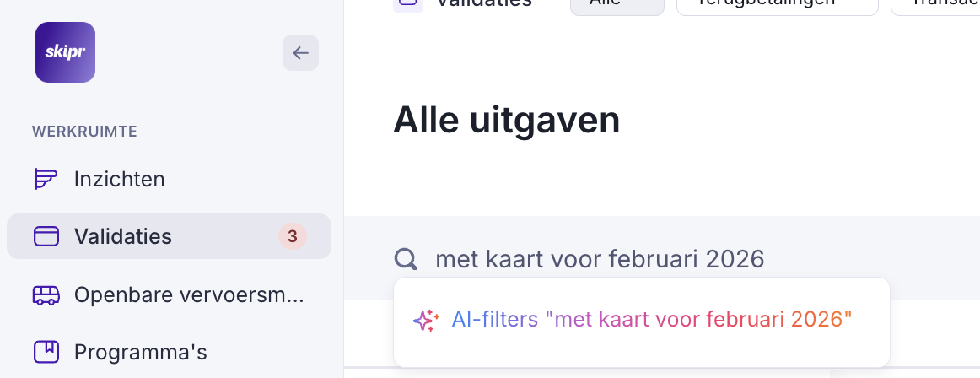
Task: Click the Programma's bookmark icon
Action: pos(46,351)
